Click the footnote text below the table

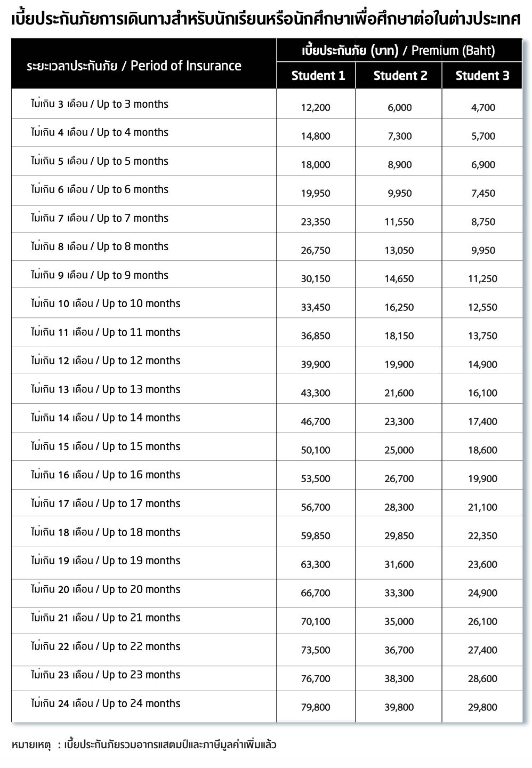(x=144, y=745)
